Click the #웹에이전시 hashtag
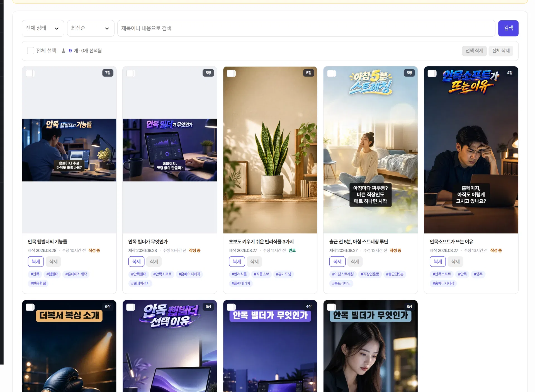535x392 pixels. point(140,283)
